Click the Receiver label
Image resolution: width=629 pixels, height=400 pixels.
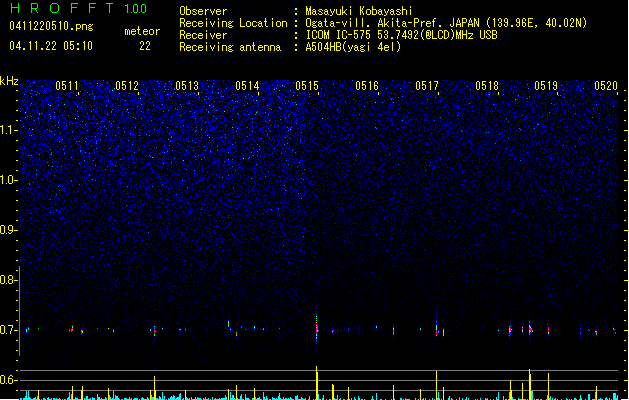pos(203,35)
